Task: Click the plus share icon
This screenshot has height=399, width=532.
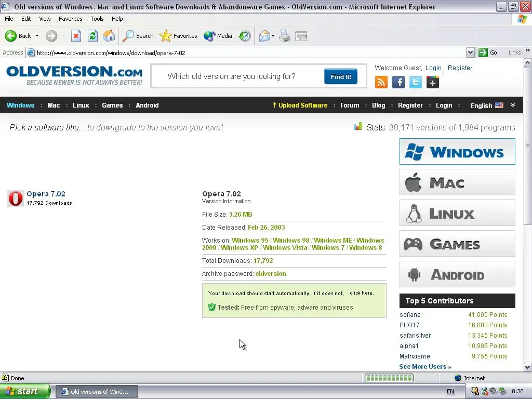Action: point(433,82)
